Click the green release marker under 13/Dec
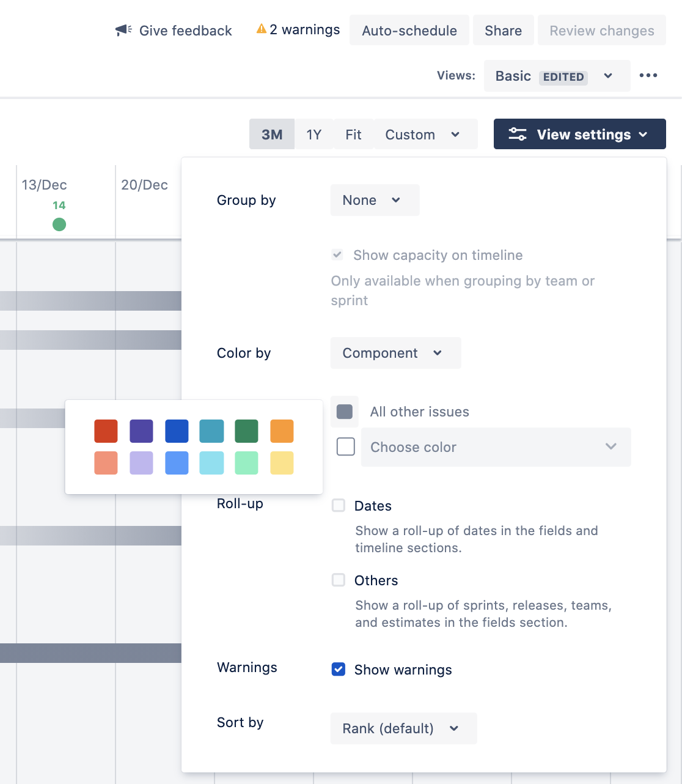 [59, 224]
